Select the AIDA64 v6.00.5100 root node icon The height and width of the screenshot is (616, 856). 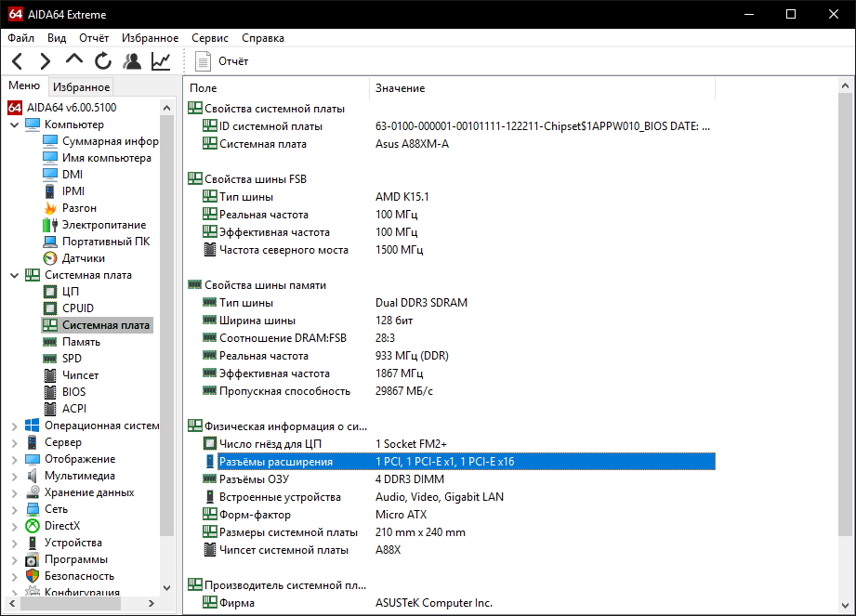click(15, 108)
